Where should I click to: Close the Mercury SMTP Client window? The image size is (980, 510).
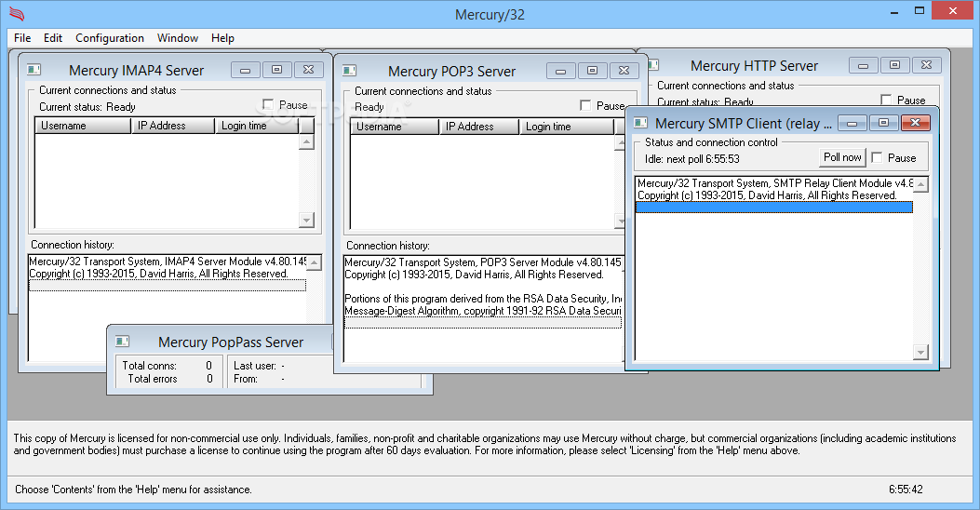(916, 123)
